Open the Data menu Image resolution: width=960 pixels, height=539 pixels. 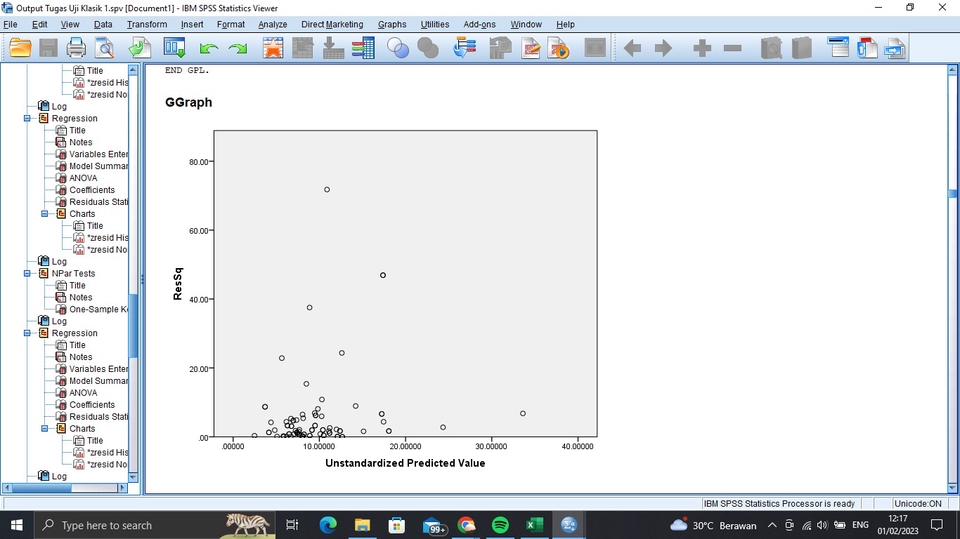(103, 24)
